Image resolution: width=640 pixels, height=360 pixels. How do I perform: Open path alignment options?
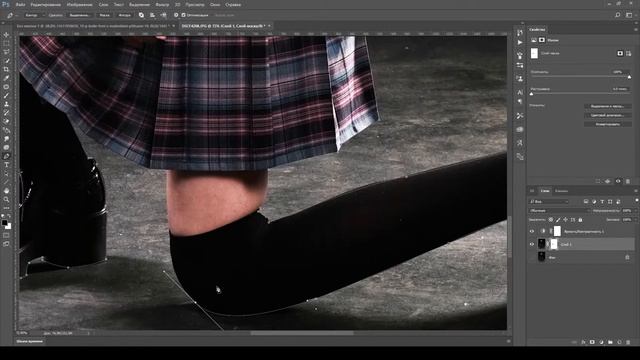[x=152, y=15]
